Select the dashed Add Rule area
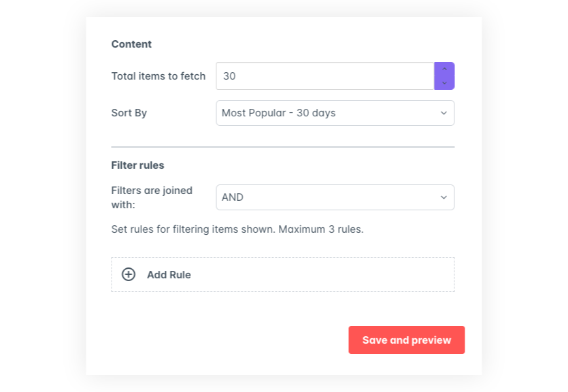 coord(283,274)
